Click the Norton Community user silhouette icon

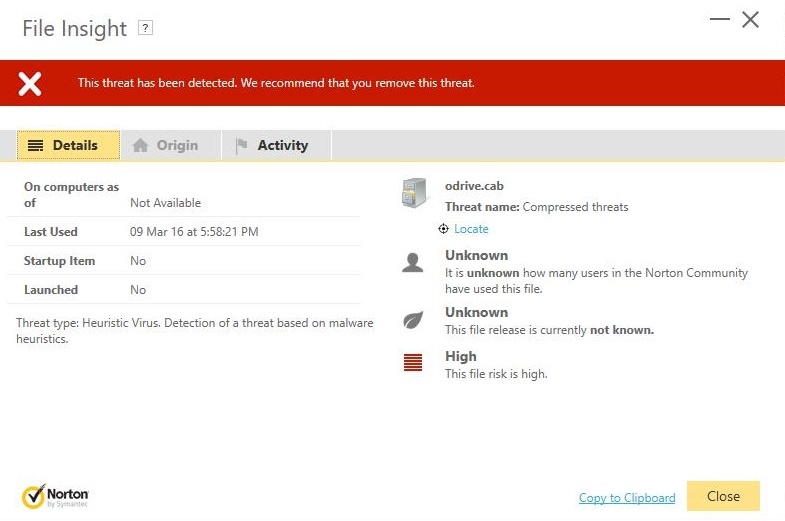(x=413, y=263)
